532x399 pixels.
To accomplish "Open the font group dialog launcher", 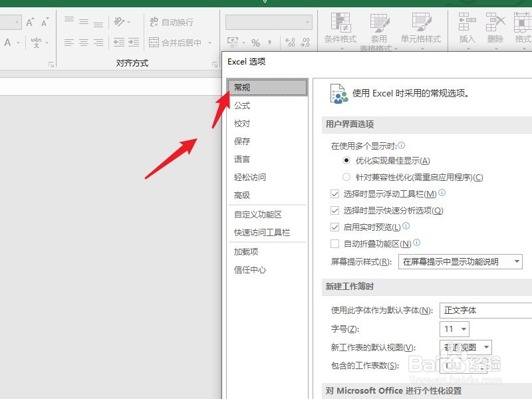I will [x=51, y=65].
